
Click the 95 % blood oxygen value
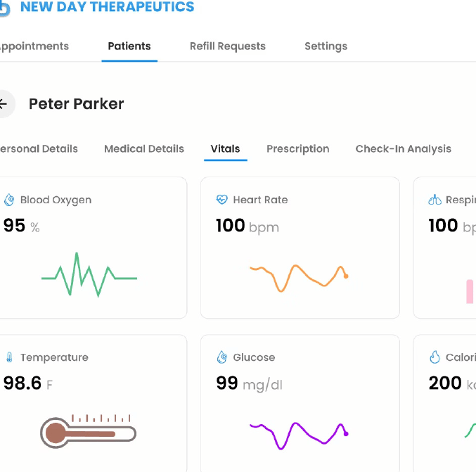pos(22,226)
